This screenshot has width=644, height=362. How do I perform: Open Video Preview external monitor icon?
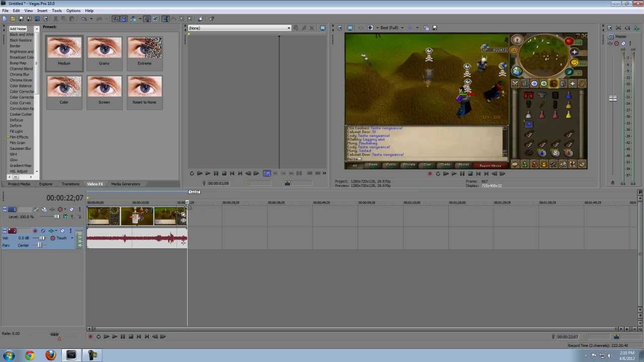(350, 28)
